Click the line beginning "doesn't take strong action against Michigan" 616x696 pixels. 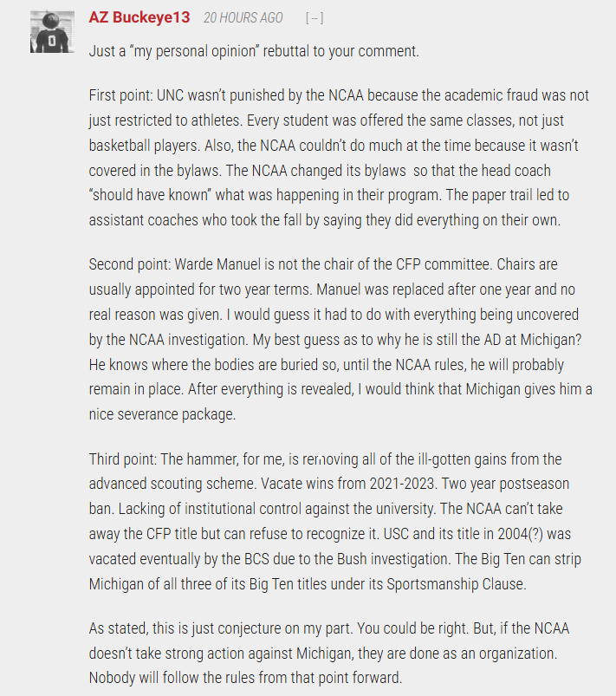[323, 654]
